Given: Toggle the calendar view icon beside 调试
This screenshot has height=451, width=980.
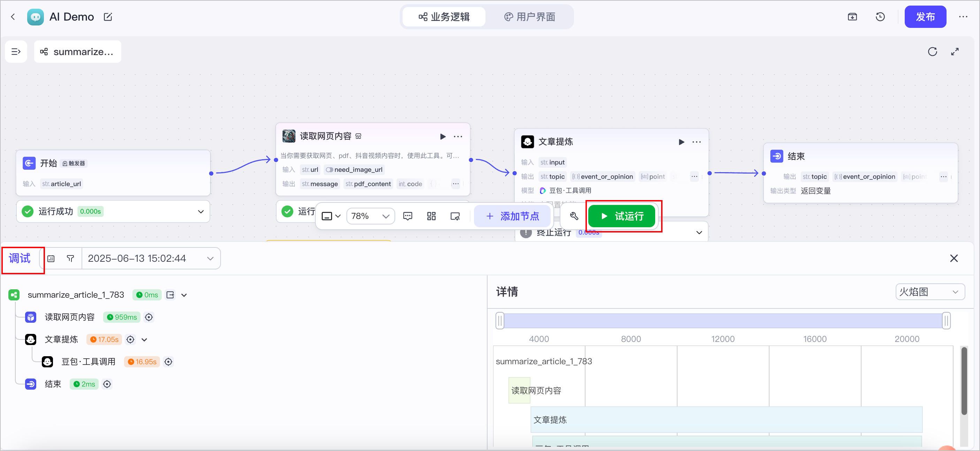Looking at the screenshot, I should click(x=51, y=258).
